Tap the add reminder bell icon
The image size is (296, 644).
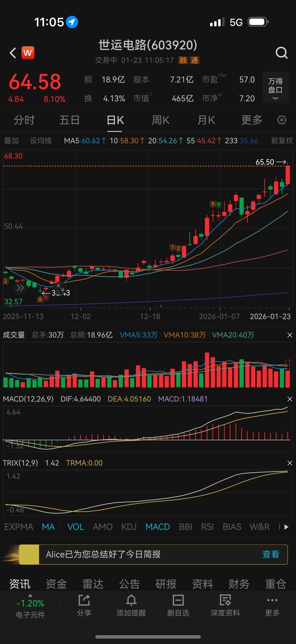[x=131, y=605]
